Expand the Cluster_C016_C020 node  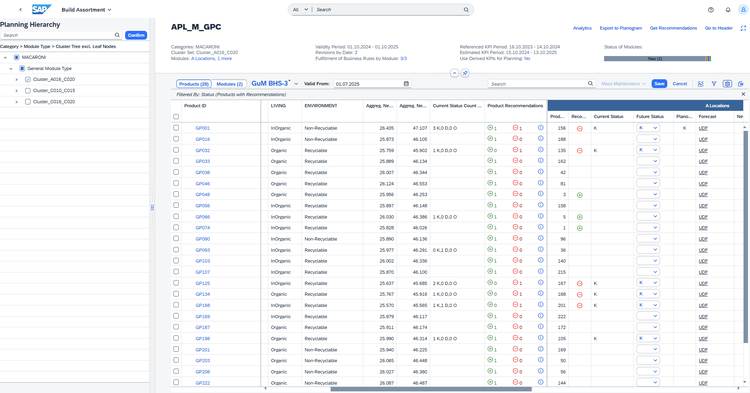click(17, 101)
